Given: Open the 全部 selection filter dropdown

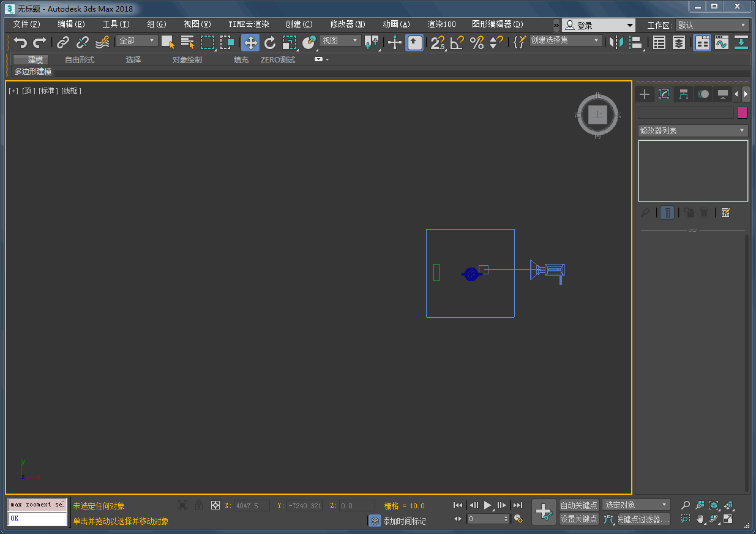Looking at the screenshot, I should (x=137, y=40).
